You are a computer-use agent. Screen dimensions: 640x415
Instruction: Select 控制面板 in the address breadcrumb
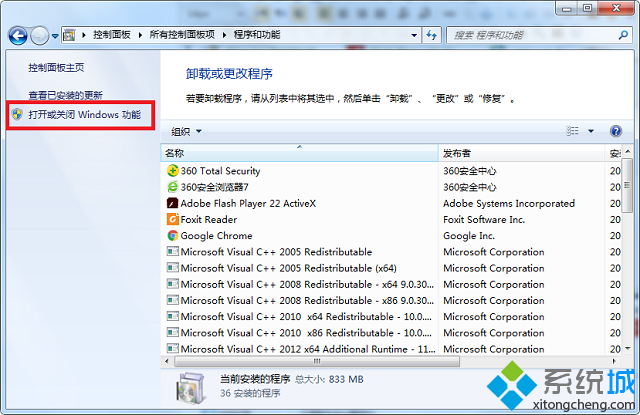click(x=111, y=35)
